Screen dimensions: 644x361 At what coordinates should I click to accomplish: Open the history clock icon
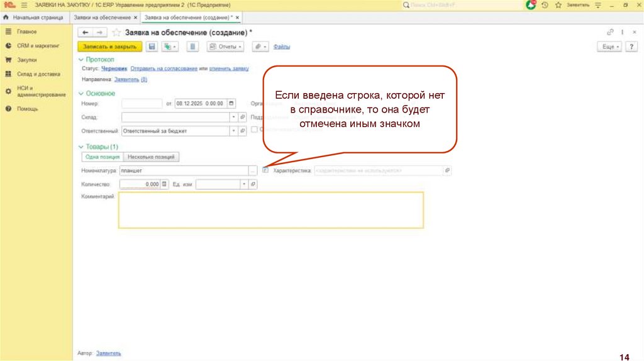(x=545, y=5)
